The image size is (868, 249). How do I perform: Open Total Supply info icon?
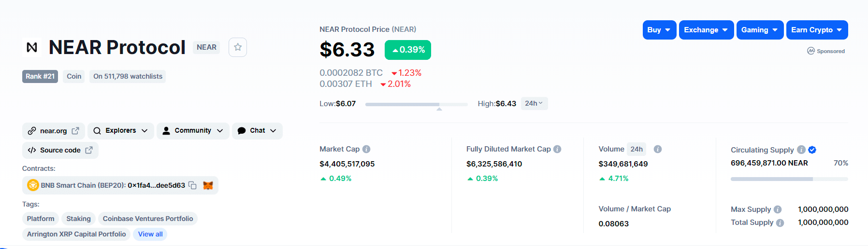coord(780,222)
